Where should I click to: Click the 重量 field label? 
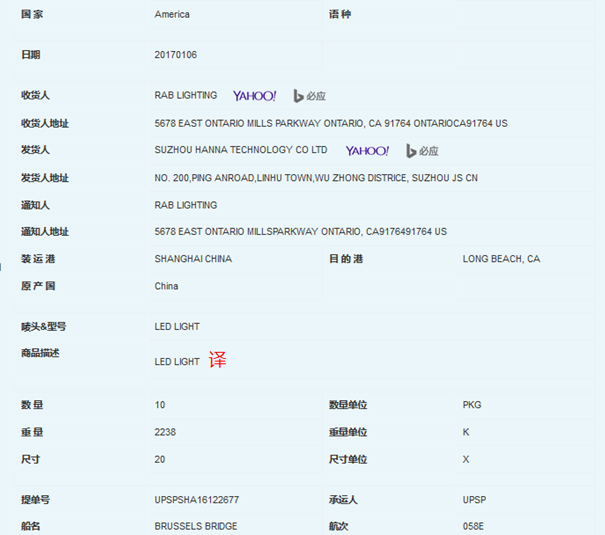[32, 432]
